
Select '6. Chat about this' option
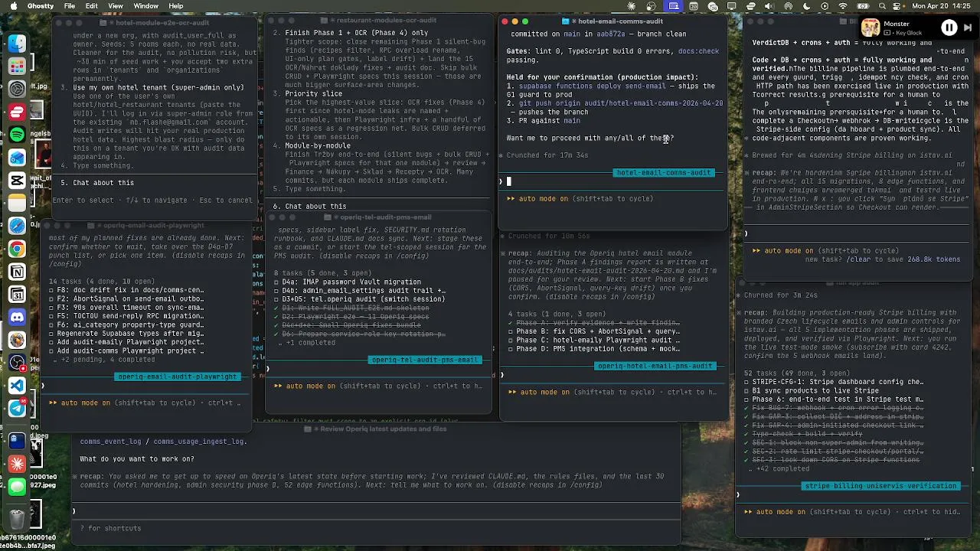click(x=309, y=206)
